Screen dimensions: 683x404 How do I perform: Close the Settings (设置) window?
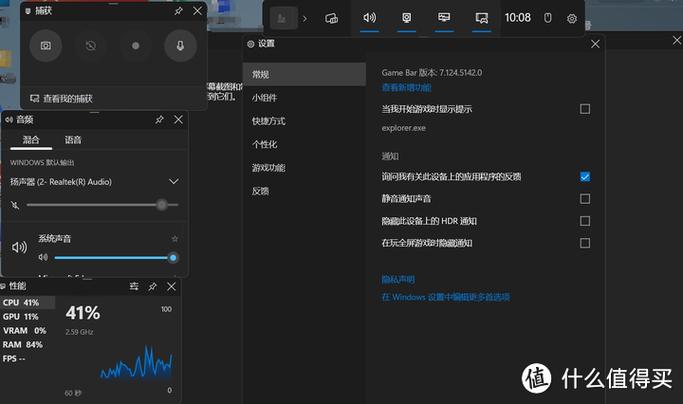pos(595,44)
